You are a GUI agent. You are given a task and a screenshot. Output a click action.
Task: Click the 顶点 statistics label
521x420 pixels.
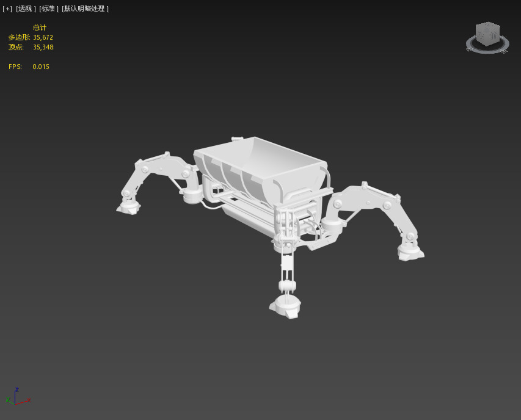(16, 47)
